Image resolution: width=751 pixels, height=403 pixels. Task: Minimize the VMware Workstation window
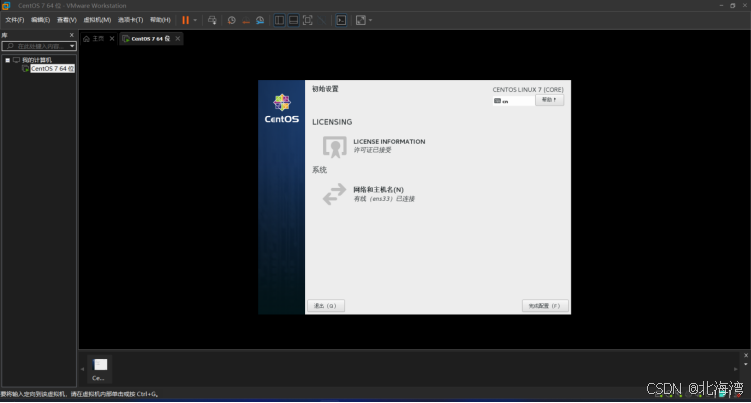(721, 5)
